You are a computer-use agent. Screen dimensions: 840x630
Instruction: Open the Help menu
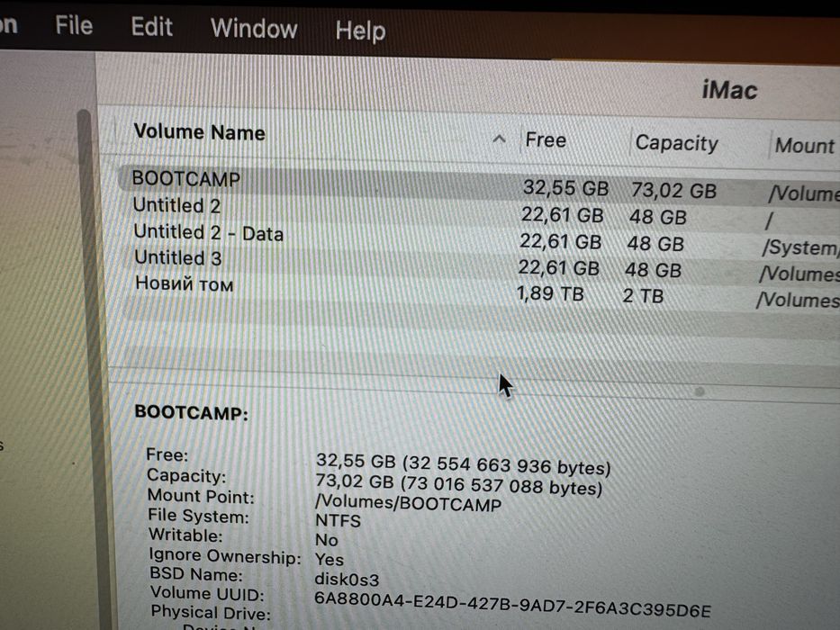point(360,31)
